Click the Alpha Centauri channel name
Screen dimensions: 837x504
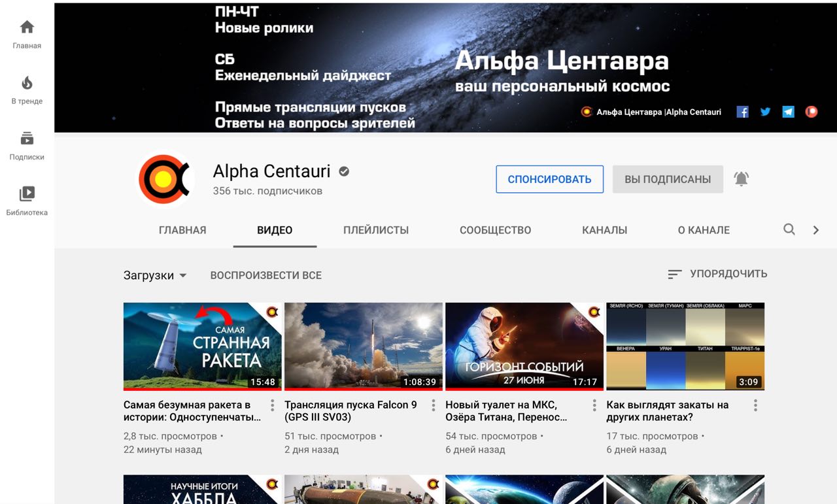[271, 171]
